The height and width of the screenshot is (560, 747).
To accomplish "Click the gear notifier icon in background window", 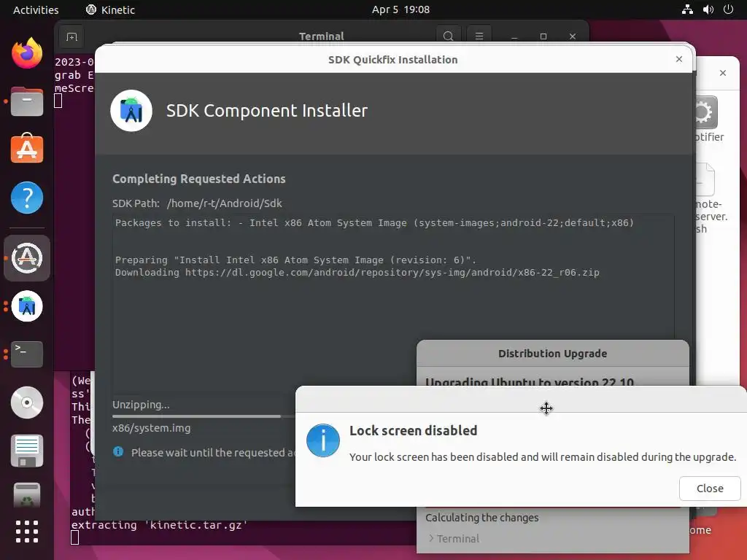I will (705, 112).
